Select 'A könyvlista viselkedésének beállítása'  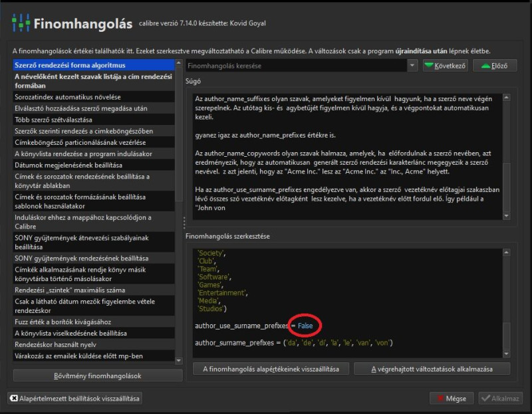pyautogui.click(x=94, y=334)
